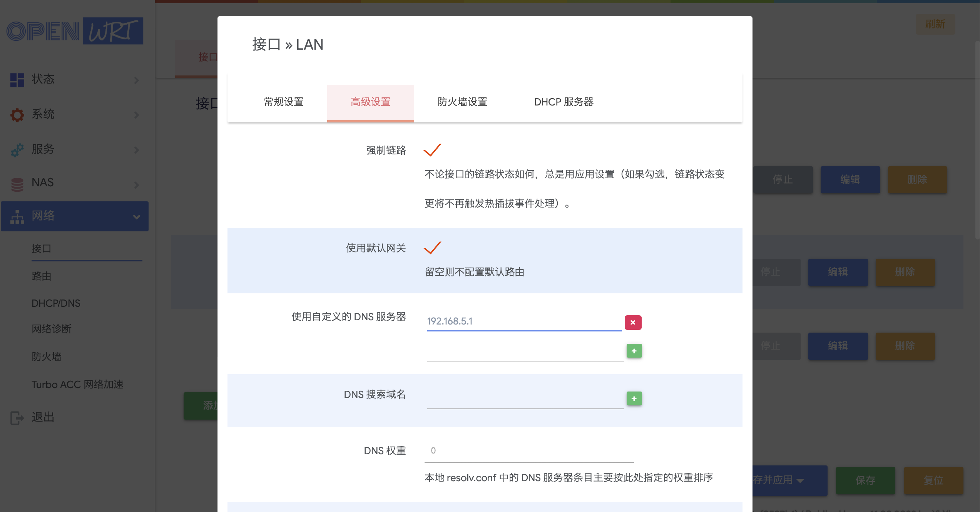Screen dimensions: 980x512
Task: Click the DNS weight input field
Action: tap(528, 451)
